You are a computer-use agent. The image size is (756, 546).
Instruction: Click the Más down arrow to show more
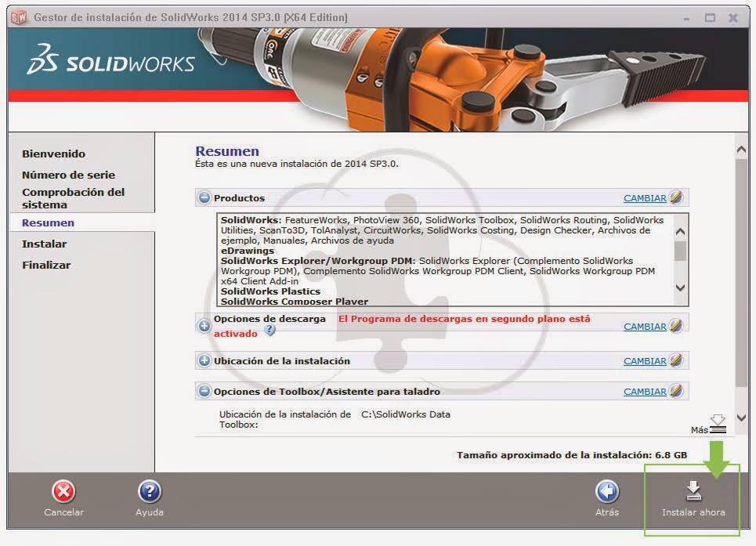point(718,424)
